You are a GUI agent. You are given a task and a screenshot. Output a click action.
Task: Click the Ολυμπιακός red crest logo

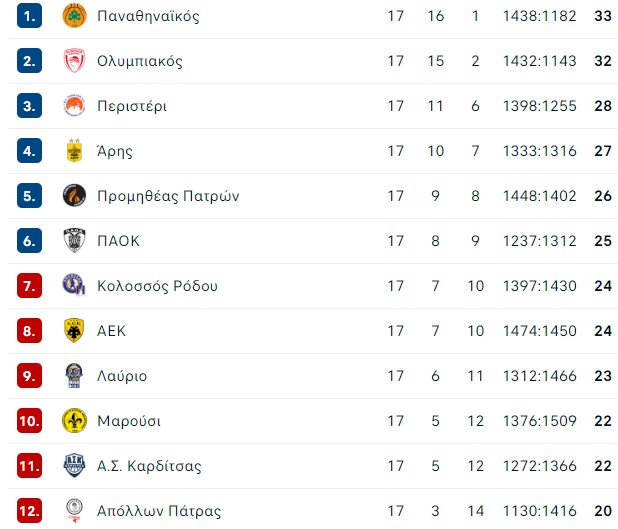[74, 61]
